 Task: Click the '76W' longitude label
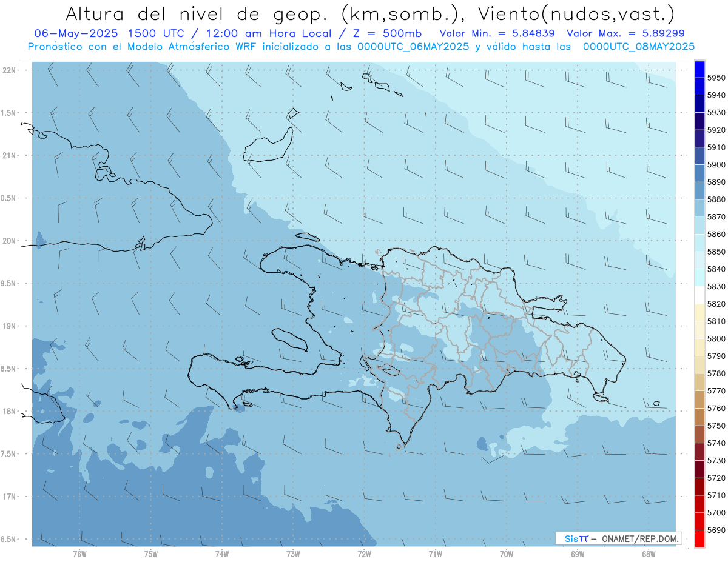[x=79, y=554]
